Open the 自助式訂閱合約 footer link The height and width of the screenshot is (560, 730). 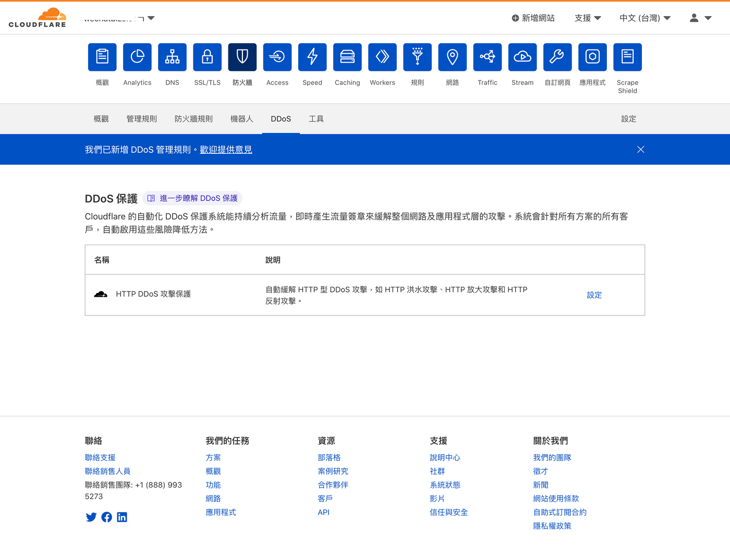click(x=559, y=513)
